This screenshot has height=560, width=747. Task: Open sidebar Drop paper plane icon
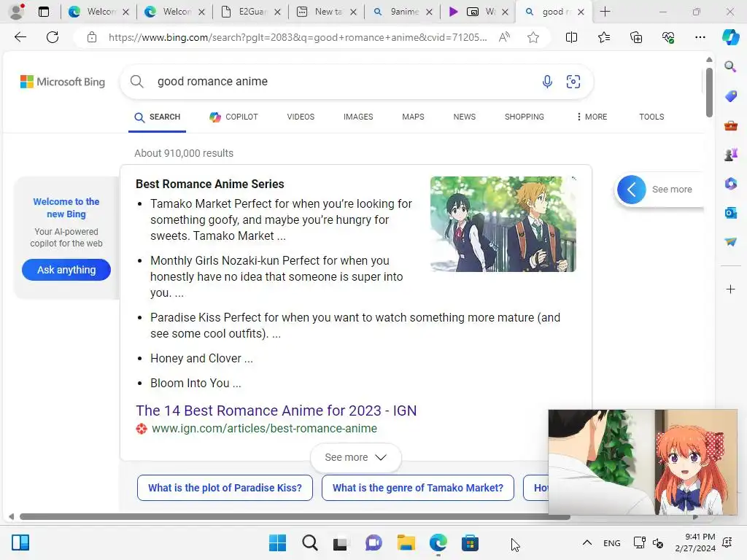[730, 242]
